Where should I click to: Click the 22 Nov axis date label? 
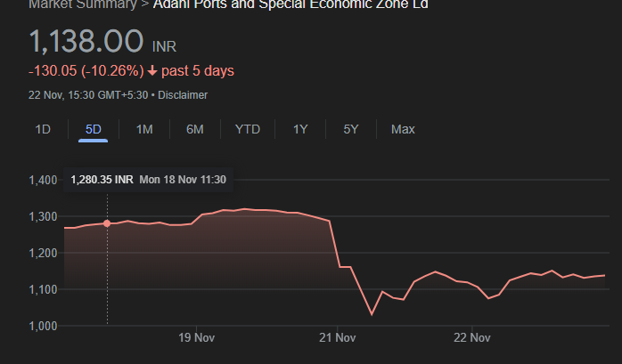pyautogui.click(x=472, y=338)
